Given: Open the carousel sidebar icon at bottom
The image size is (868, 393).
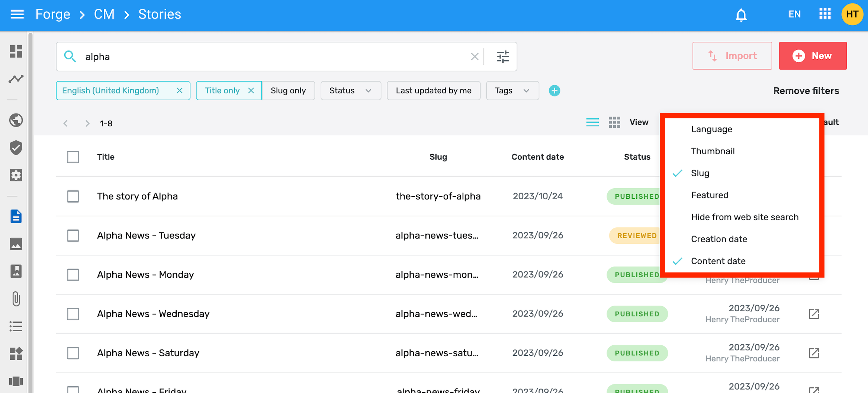Looking at the screenshot, I should tap(16, 381).
